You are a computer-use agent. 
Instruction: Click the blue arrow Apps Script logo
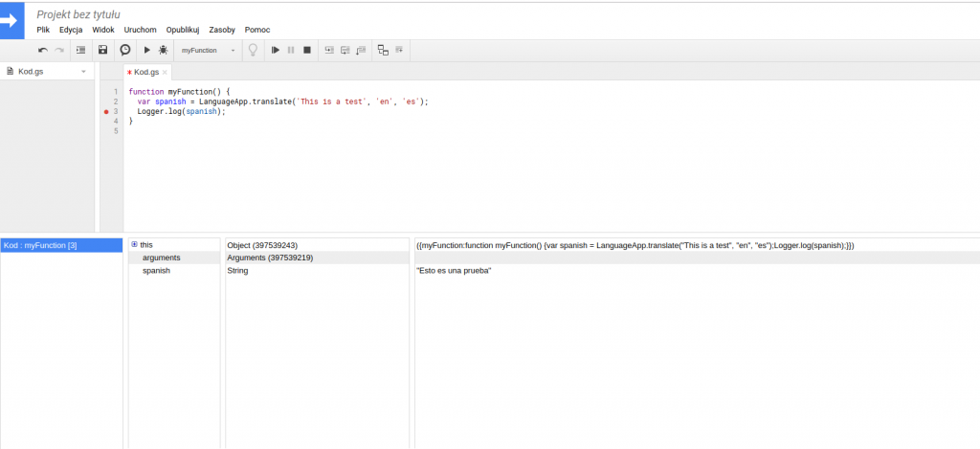tap(11, 21)
